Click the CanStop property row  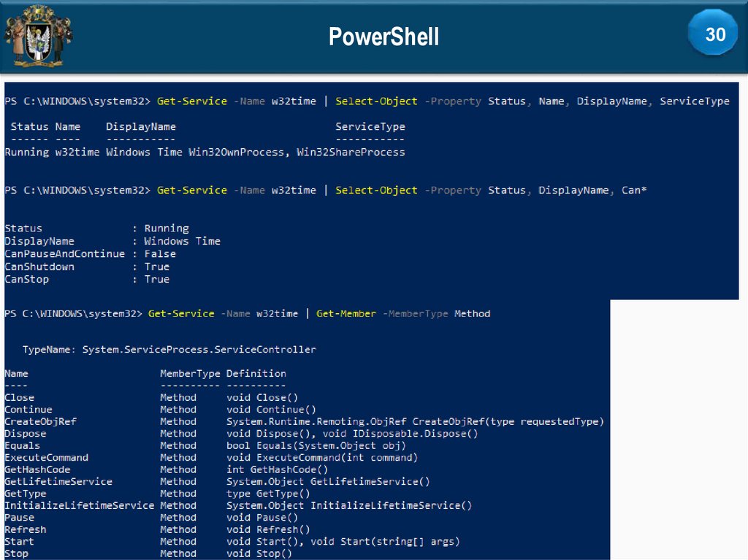coord(87,280)
